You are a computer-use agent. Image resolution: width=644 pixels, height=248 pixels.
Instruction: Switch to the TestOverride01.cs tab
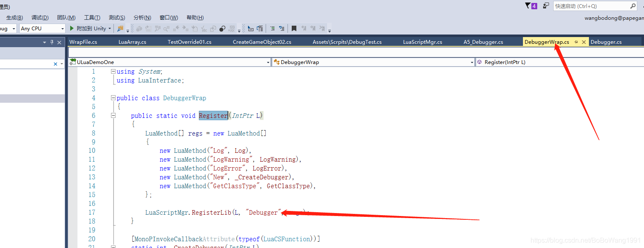click(190, 42)
